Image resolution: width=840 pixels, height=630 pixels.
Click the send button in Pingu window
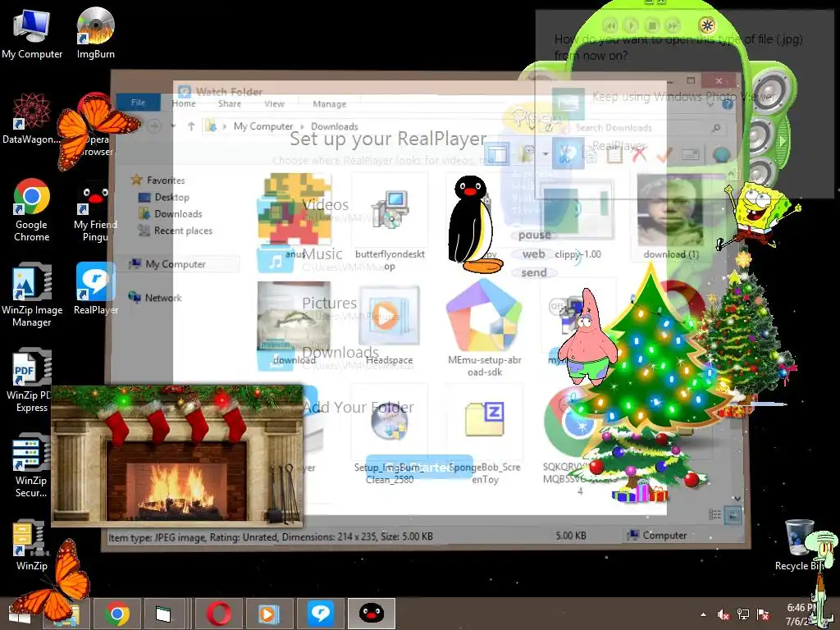[x=533, y=272]
